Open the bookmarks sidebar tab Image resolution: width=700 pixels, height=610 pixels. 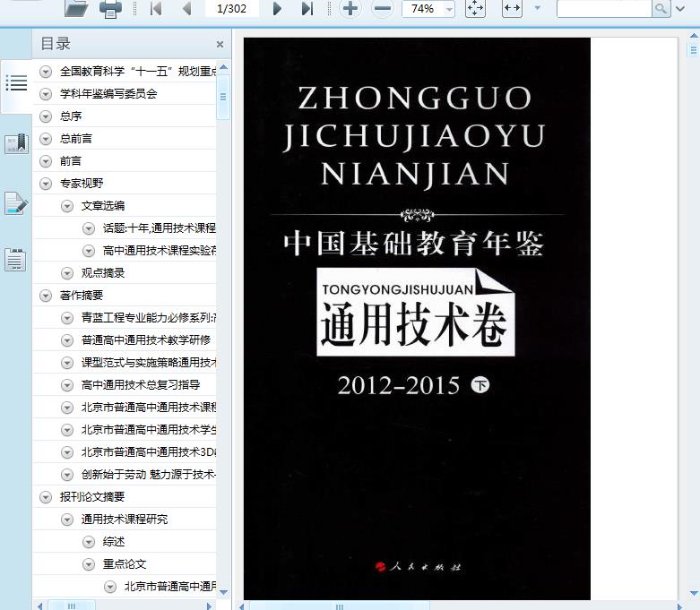click(16, 144)
